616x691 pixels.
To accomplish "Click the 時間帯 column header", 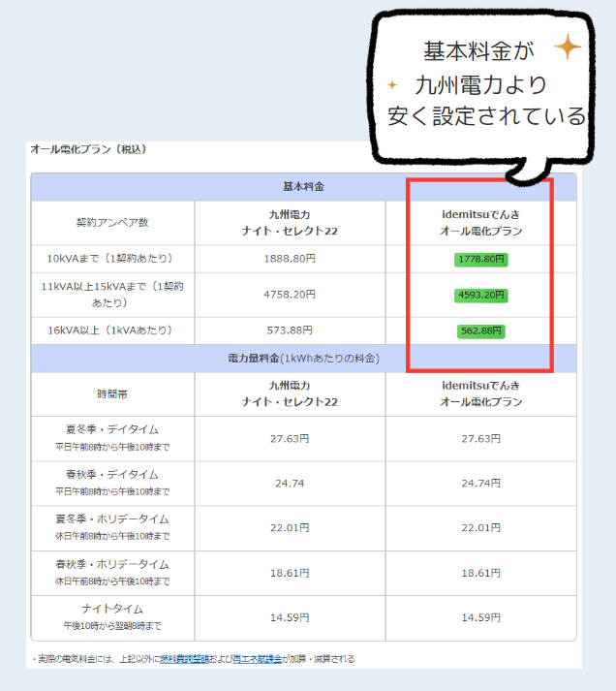I will [x=112, y=394].
